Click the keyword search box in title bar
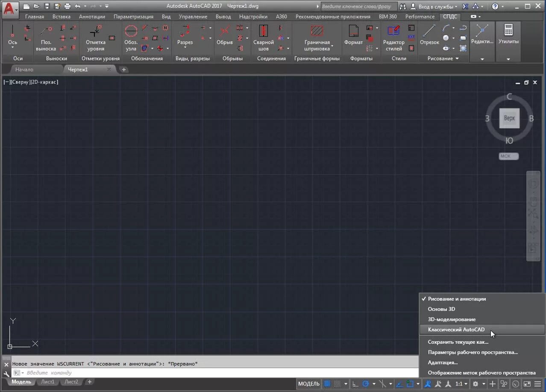This screenshot has width=546, height=392. pos(358,6)
